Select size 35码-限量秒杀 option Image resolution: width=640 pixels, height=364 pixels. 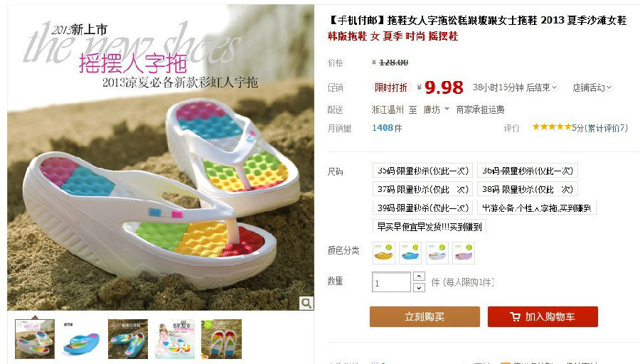[x=422, y=171]
